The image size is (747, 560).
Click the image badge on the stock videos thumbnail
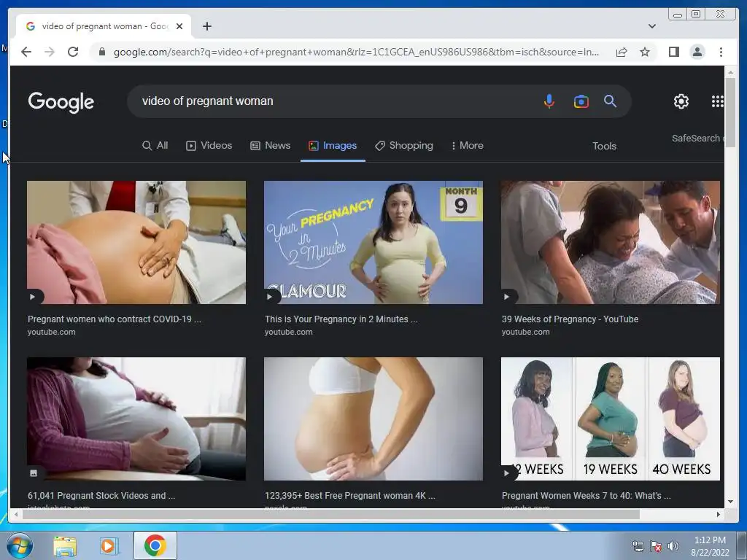[34, 472]
